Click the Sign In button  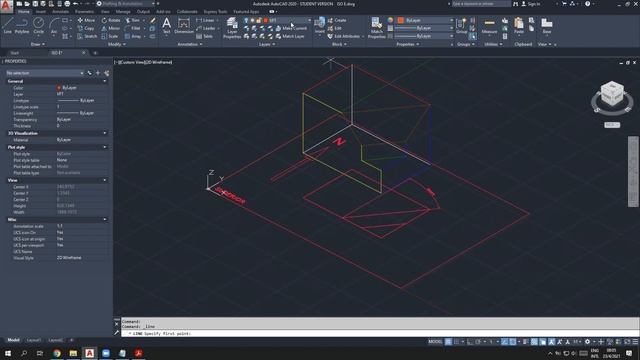(531, 4)
